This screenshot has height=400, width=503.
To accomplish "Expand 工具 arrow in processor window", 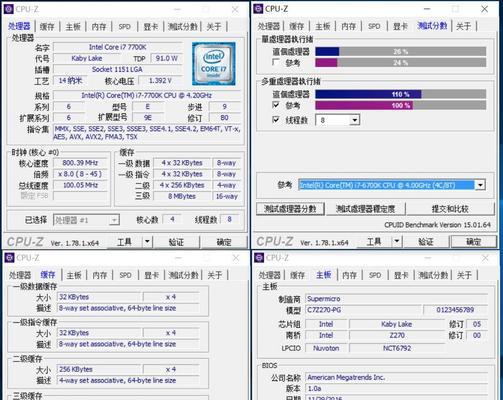I will pos(147,241).
